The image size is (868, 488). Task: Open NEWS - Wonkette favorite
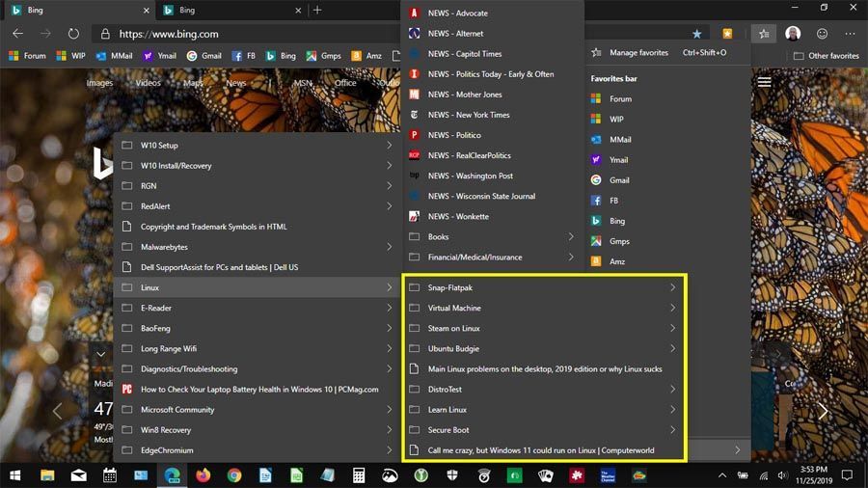click(x=493, y=216)
